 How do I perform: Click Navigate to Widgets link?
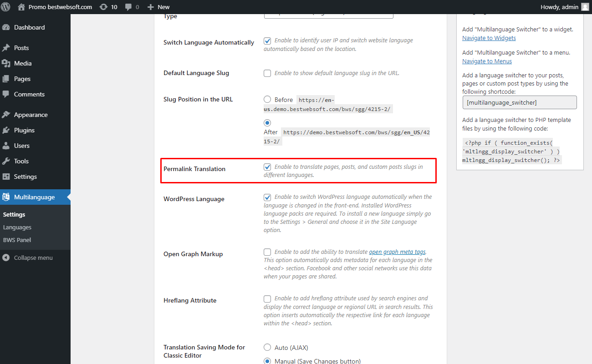click(489, 38)
